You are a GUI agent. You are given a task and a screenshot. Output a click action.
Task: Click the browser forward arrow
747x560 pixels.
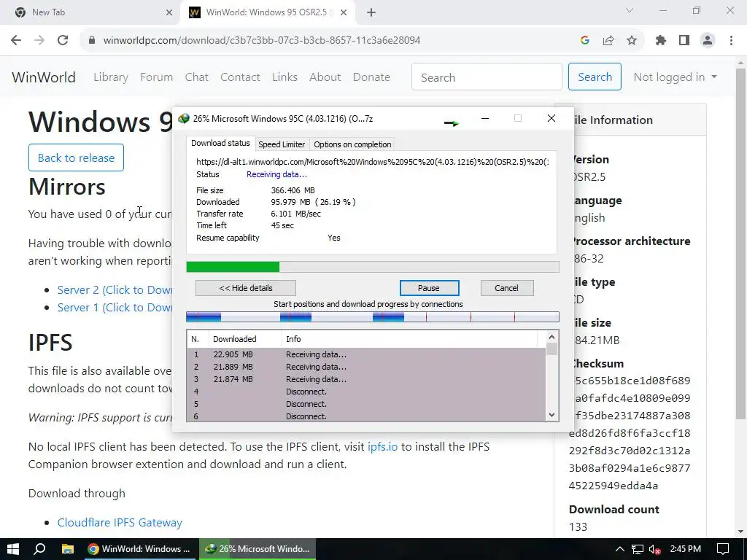(x=39, y=41)
